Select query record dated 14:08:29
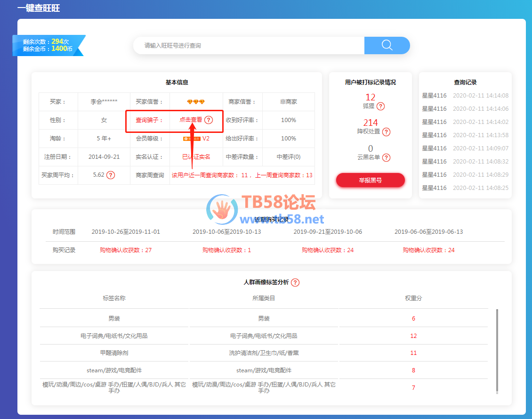 point(465,174)
